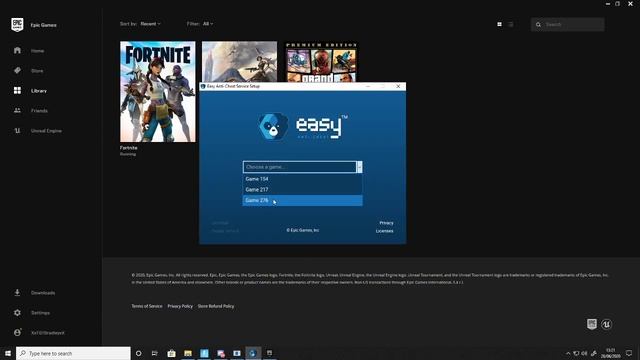Switch to Easy Anti-Cheat taskbar icon
640x360 pixels.
coord(253,353)
